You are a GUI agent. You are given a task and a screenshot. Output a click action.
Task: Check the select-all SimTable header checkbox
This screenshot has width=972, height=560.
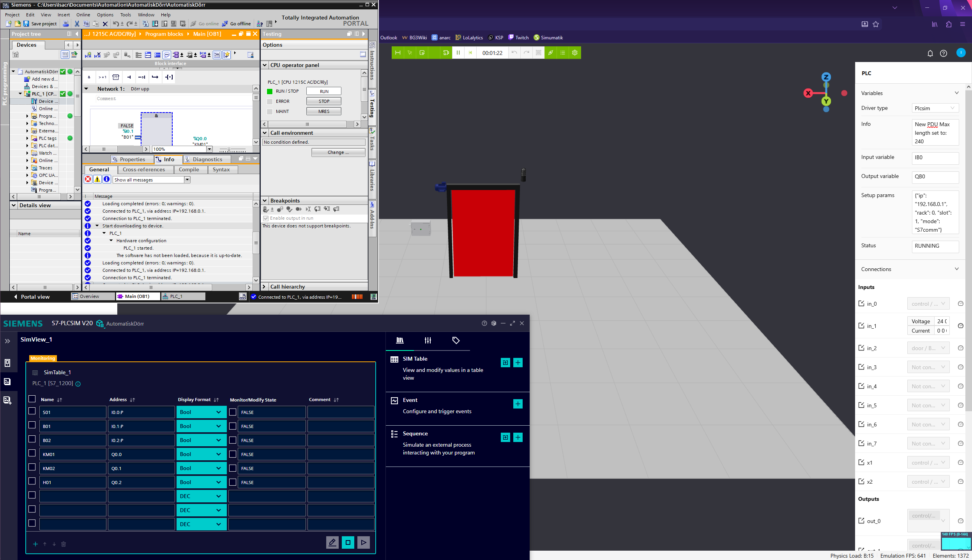[32, 399]
